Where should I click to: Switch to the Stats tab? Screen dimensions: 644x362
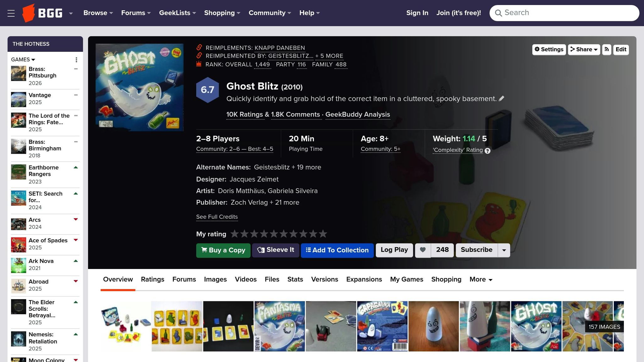coord(295,279)
